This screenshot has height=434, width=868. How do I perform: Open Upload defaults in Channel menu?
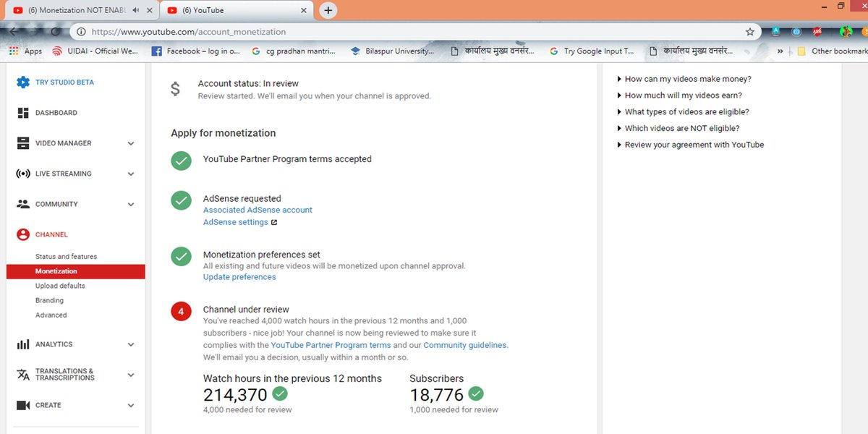[x=60, y=286]
